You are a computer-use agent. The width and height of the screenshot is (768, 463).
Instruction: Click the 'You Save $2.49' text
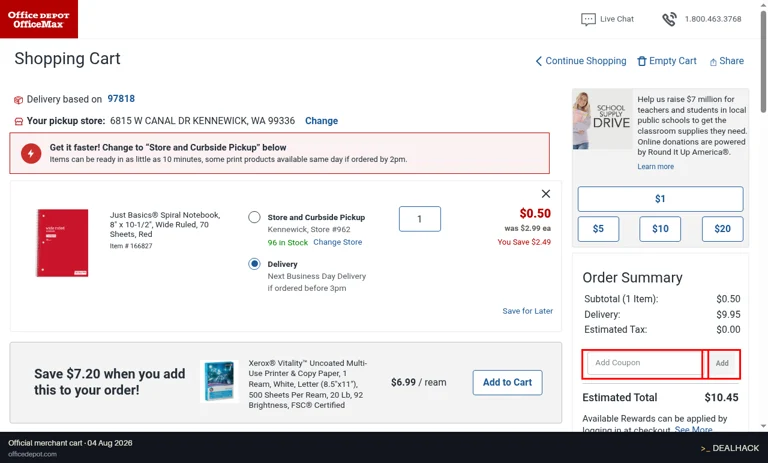click(524, 242)
